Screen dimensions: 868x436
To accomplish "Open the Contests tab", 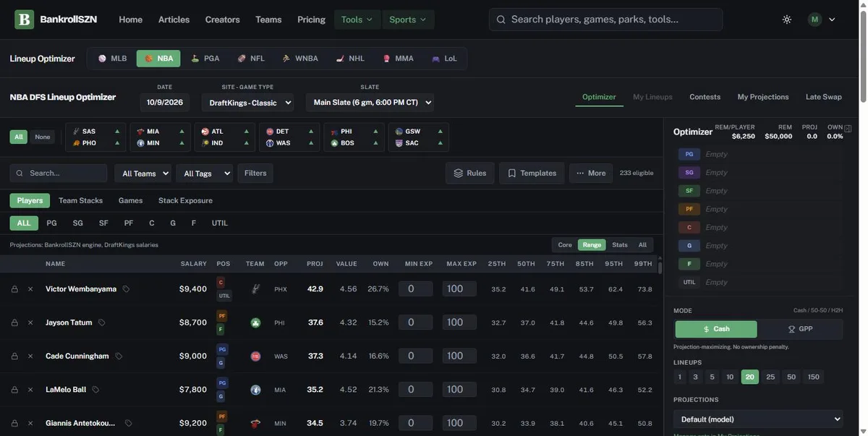I will [x=705, y=97].
